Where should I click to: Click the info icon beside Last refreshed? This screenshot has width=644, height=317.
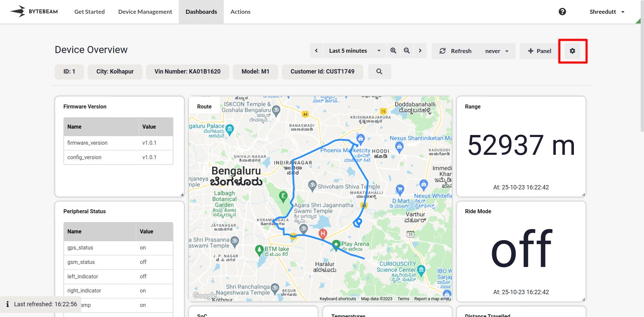7,304
